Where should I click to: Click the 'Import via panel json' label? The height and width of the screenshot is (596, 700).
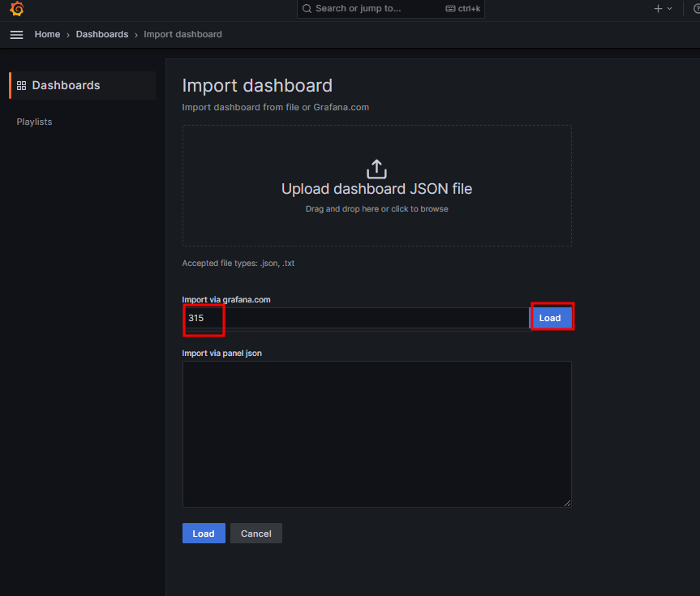[222, 353]
